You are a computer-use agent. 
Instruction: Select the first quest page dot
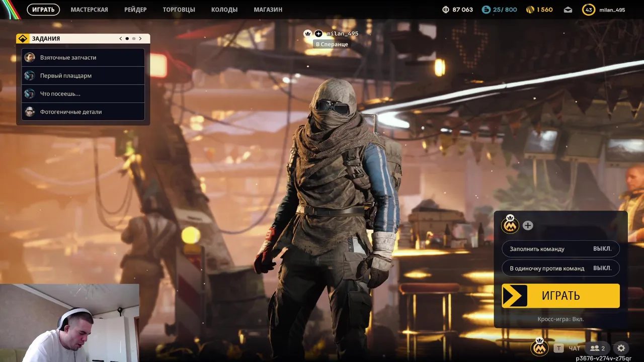(x=127, y=39)
